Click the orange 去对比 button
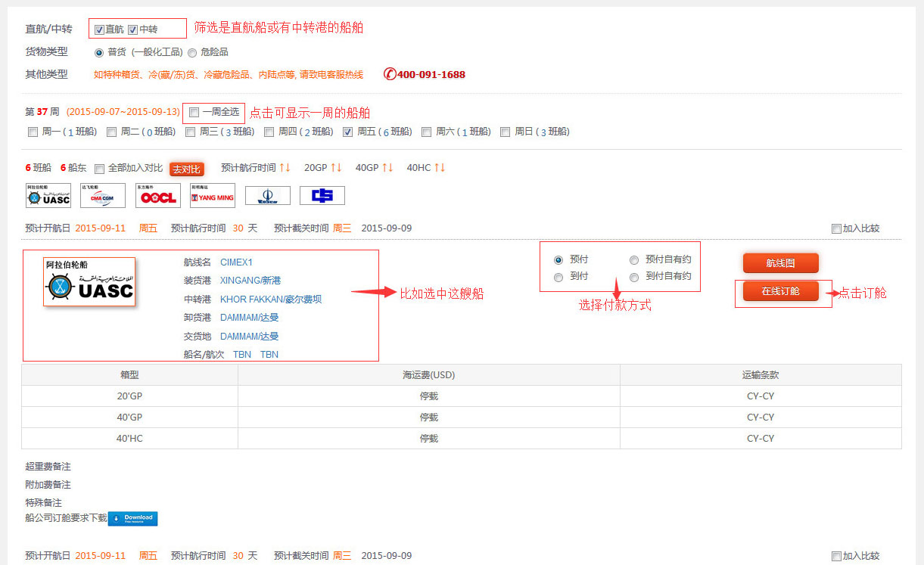 pyautogui.click(x=187, y=169)
